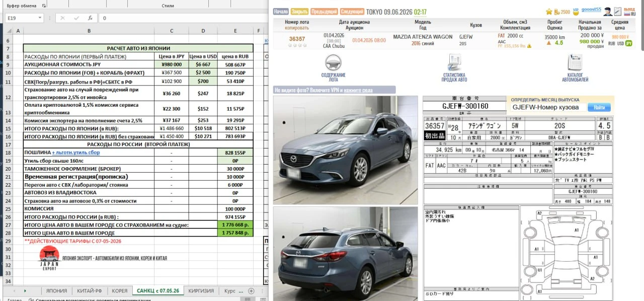The height and width of the screenshot is (301, 644).
Task: Click the chart notes icon near avatar
Action: click(x=618, y=12)
